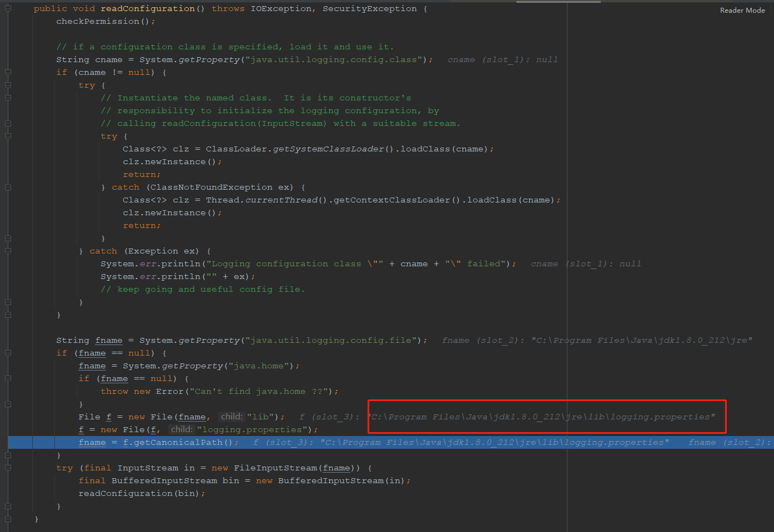Click the "java.home" string literal
The height and width of the screenshot is (532, 774).
coord(259,366)
